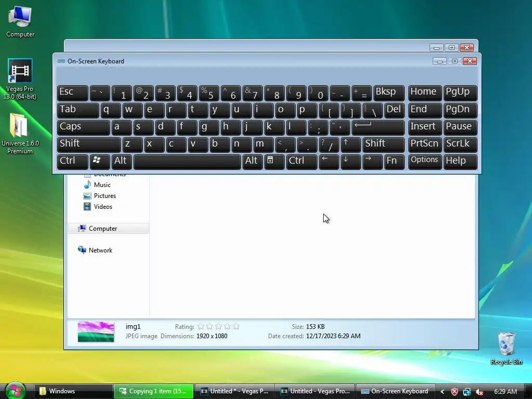This screenshot has height=399, width=532.
Task: Switch to Untitled - Vegas Pro taskbar button
Action: pyautogui.click(x=314, y=391)
